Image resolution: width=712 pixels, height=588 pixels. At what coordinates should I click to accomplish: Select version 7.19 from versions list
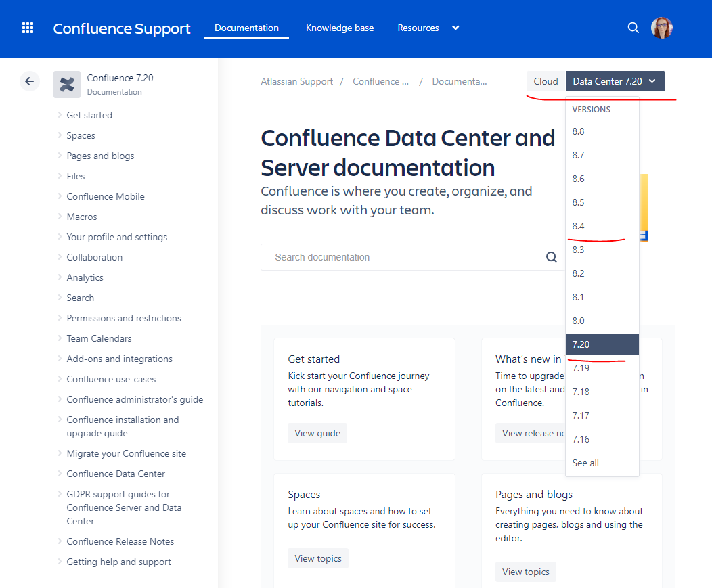pos(581,368)
